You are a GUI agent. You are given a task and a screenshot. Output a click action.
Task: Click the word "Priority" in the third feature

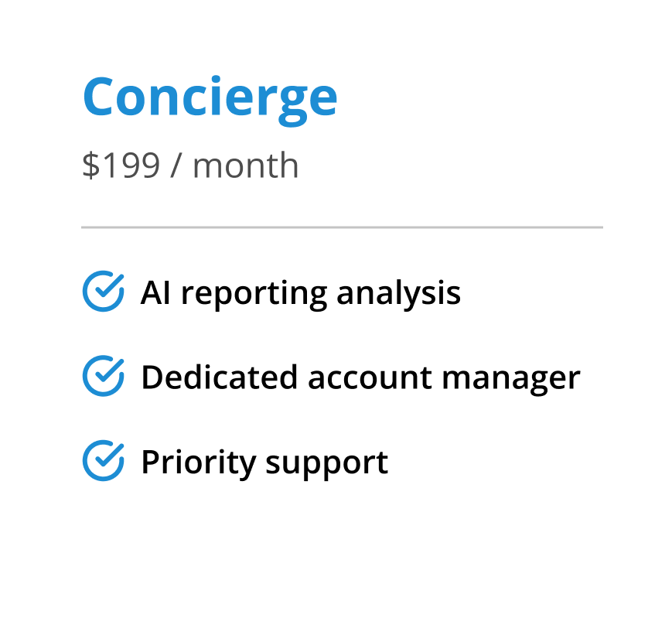(x=198, y=463)
